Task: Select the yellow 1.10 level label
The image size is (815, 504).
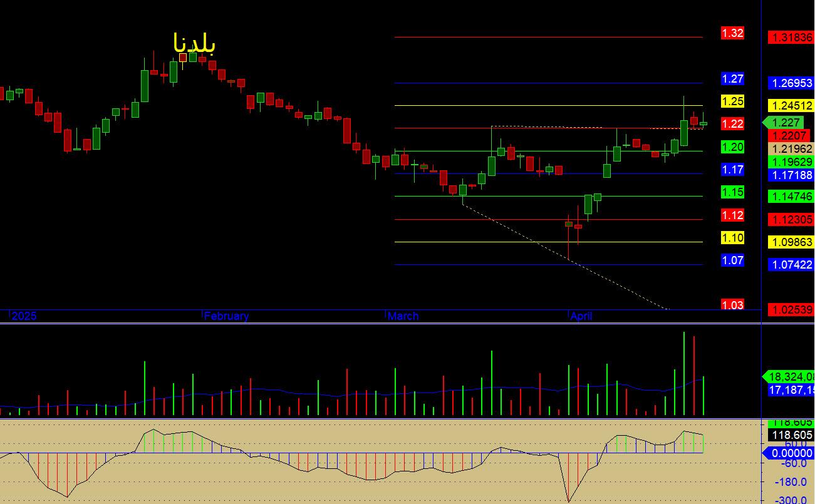Action: pyautogui.click(x=732, y=238)
